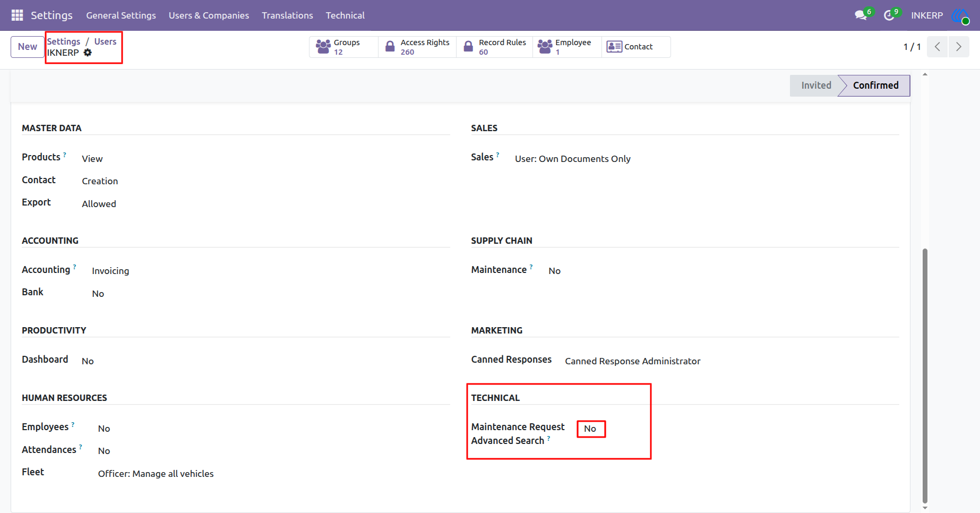
Task: Open the activities clock icon
Action: tap(889, 15)
